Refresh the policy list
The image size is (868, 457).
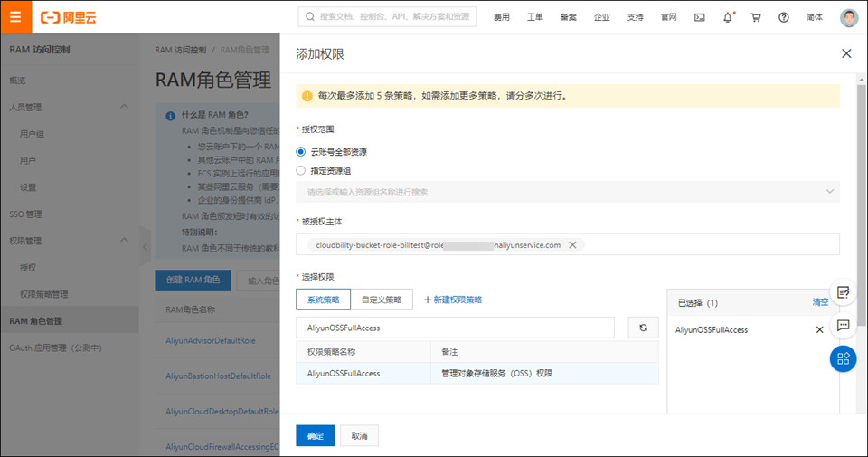pos(643,328)
